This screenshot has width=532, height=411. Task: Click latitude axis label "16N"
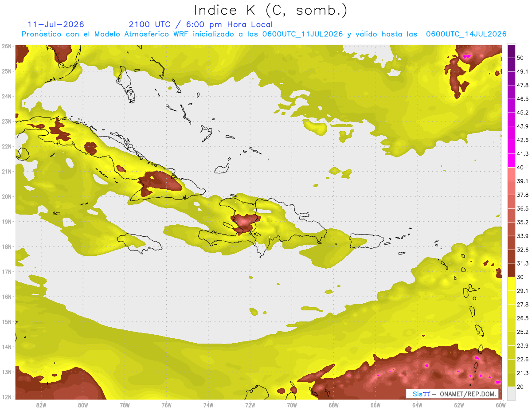6,297
